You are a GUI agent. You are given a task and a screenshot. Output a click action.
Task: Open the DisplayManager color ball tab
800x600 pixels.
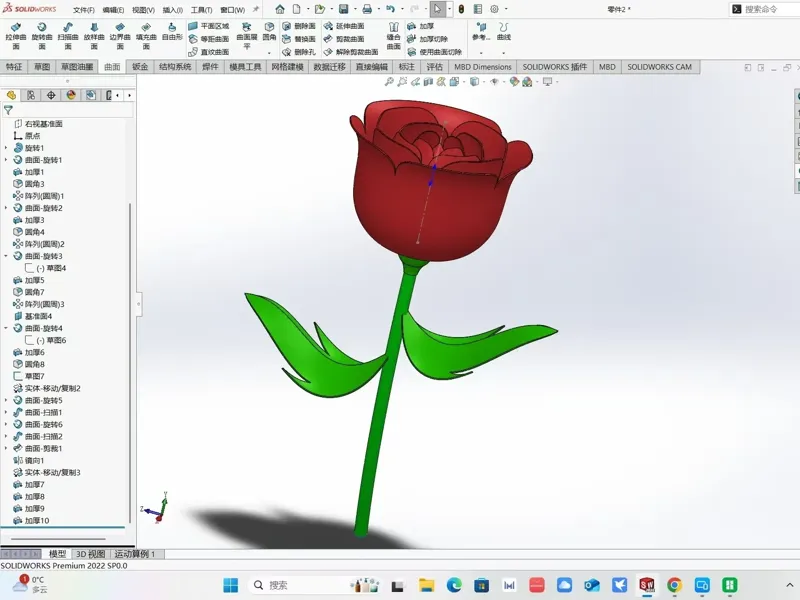(71, 95)
